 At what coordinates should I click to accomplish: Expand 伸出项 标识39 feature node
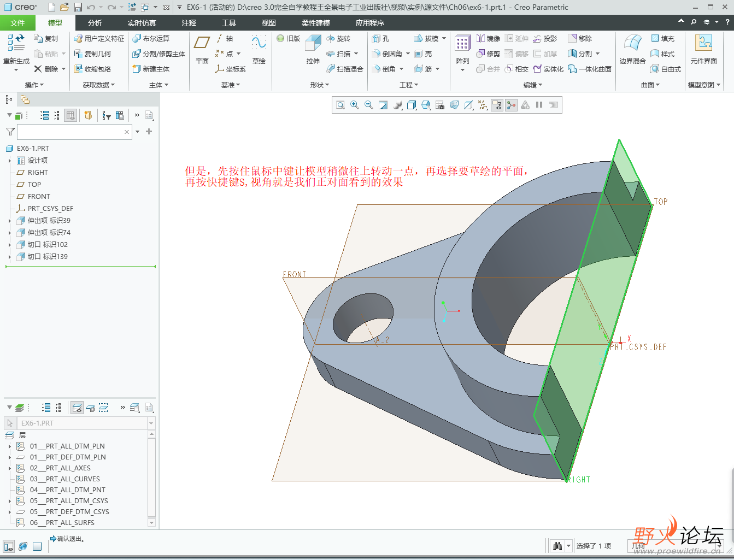[10, 221]
